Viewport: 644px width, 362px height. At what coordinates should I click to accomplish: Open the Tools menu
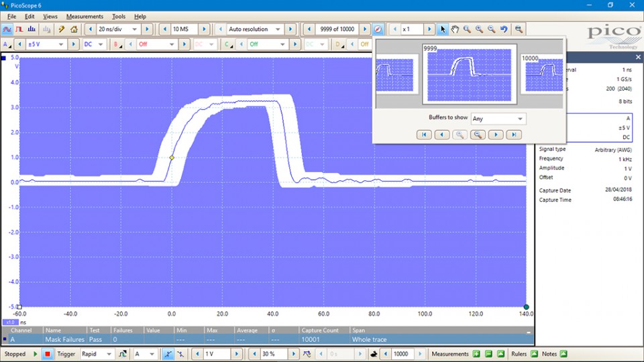point(119,16)
